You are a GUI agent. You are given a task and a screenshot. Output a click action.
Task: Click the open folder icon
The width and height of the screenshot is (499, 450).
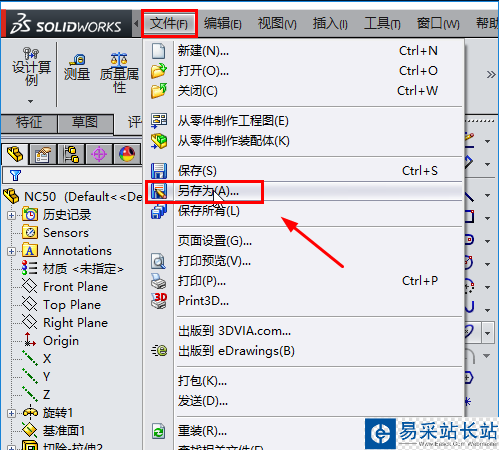tap(159, 71)
